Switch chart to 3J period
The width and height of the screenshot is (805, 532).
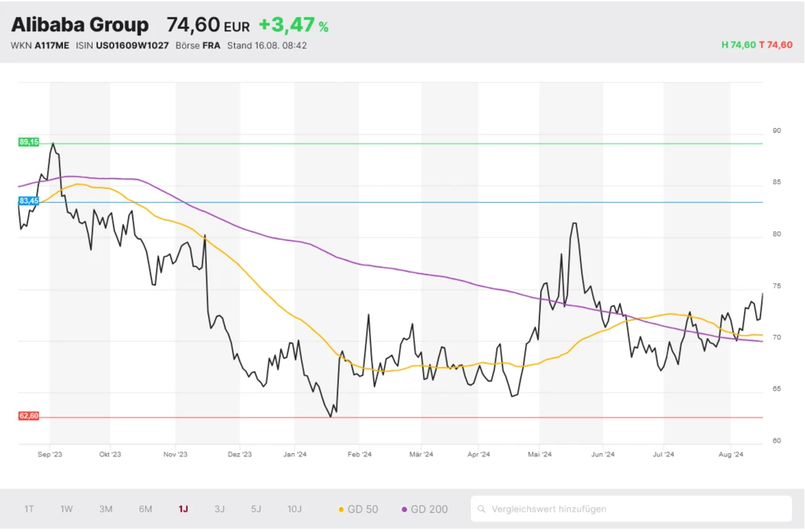[220, 509]
